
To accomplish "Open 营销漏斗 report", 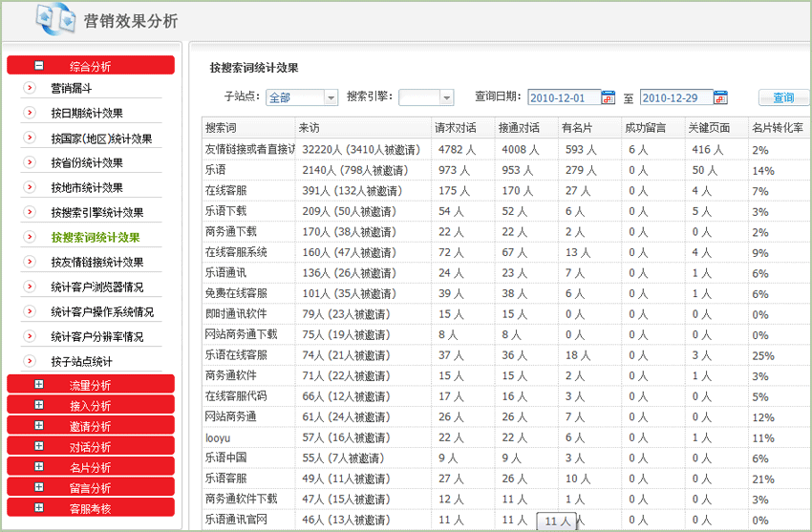I will 72,89.
